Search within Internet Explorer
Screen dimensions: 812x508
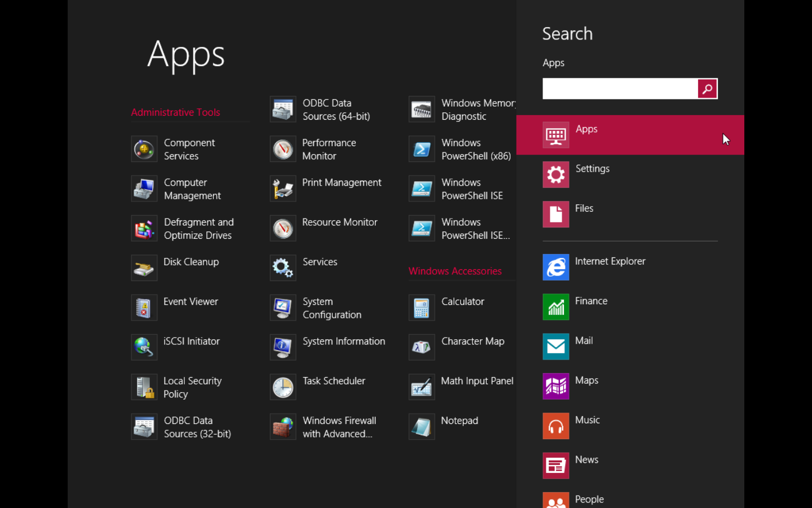pos(630,267)
